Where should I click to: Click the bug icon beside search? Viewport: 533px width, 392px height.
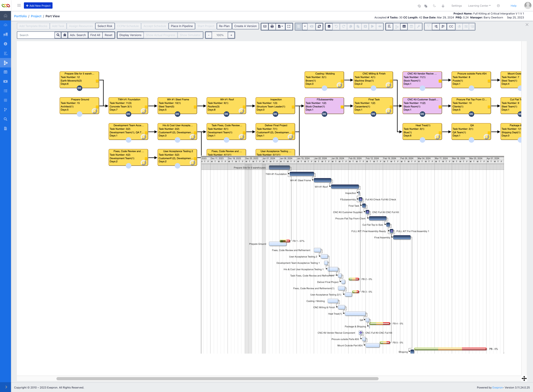click(65, 35)
